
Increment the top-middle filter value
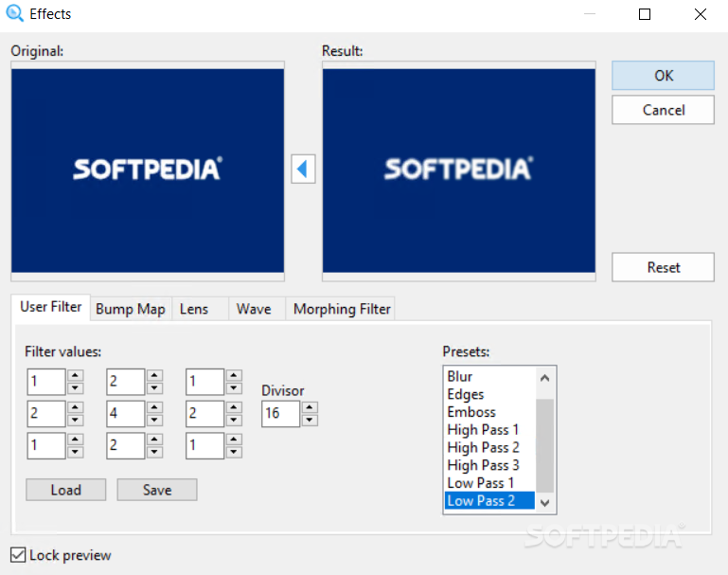tap(154, 375)
